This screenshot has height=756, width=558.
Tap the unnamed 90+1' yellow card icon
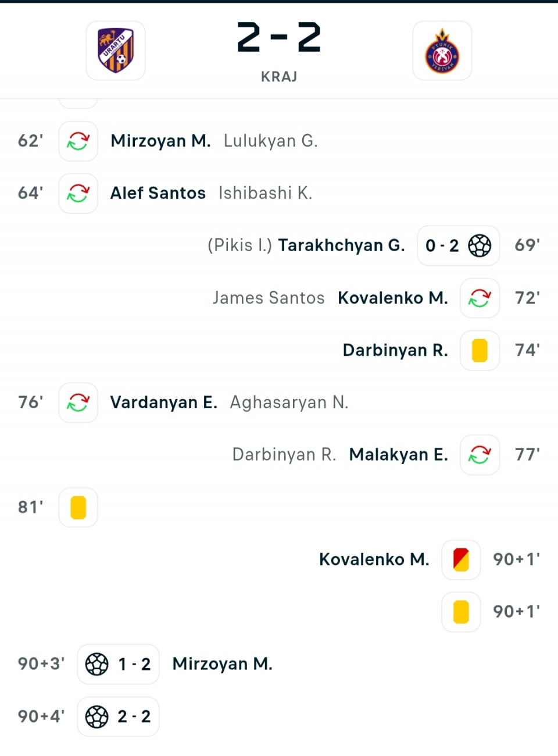pos(461,612)
